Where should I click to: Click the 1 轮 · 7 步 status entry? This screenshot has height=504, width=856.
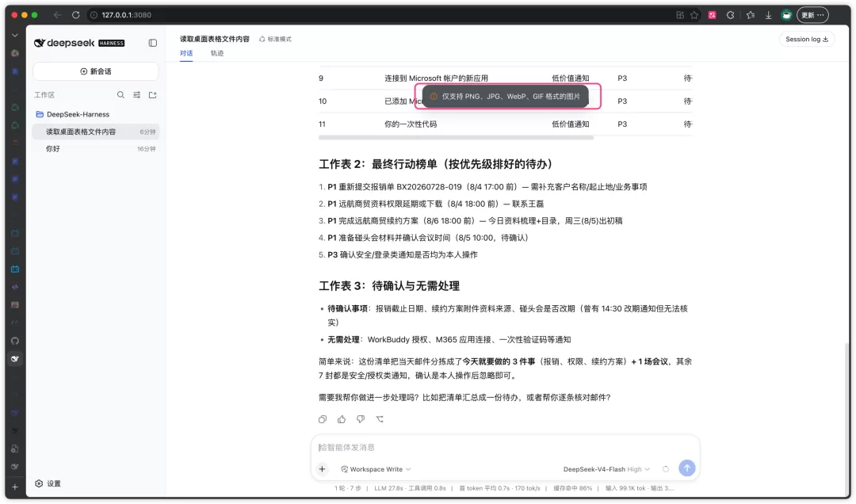tap(348, 489)
